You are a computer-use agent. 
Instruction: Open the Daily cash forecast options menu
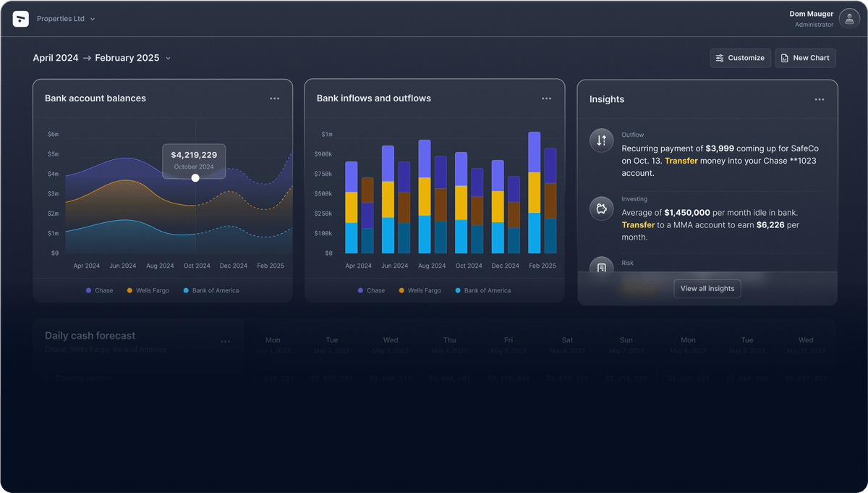coord(226,341)
